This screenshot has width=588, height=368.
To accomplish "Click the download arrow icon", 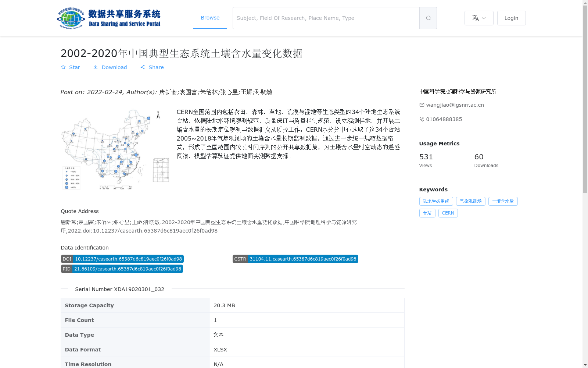I will [96, 67].
